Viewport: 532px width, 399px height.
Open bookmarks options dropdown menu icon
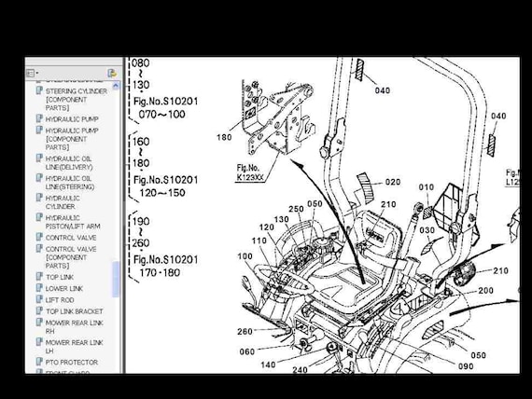point(33,73)
